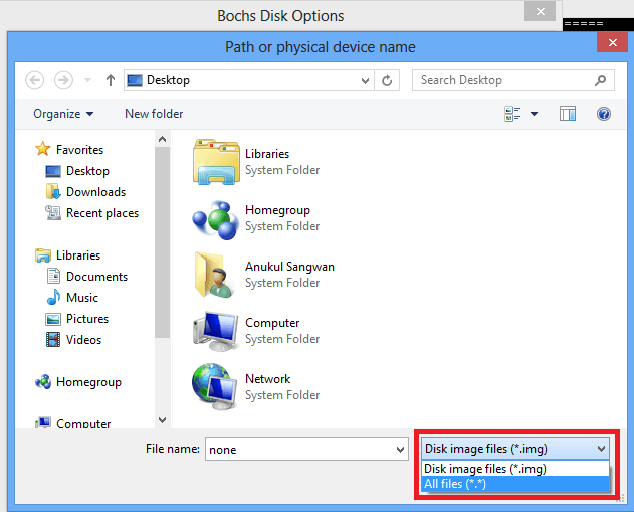The image size is (634, 512).
Task: Refresh the Desktop folder view
Action: (388, 80)
